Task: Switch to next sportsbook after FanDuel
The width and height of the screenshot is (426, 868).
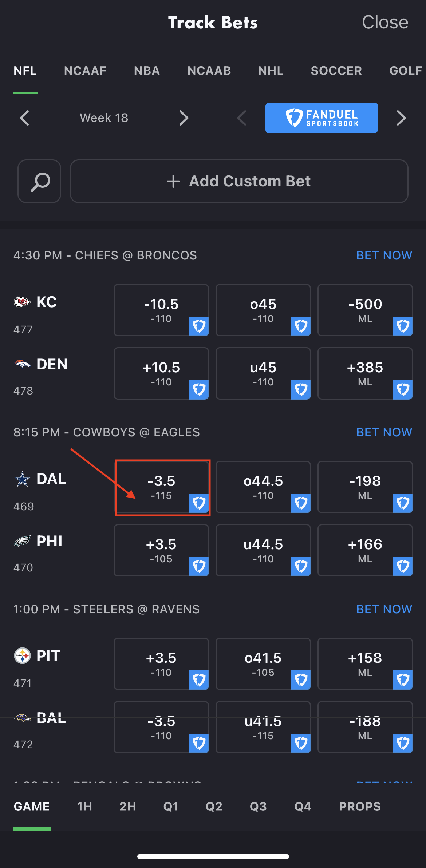Action: (401, 118)
